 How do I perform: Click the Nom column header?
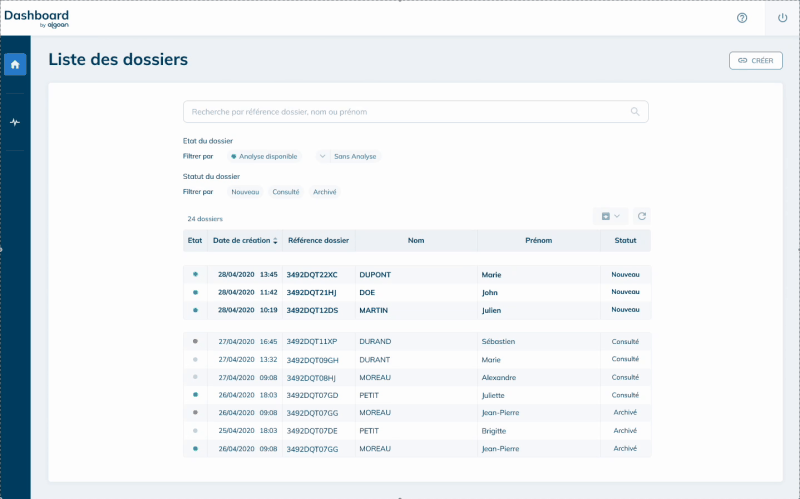416,240
